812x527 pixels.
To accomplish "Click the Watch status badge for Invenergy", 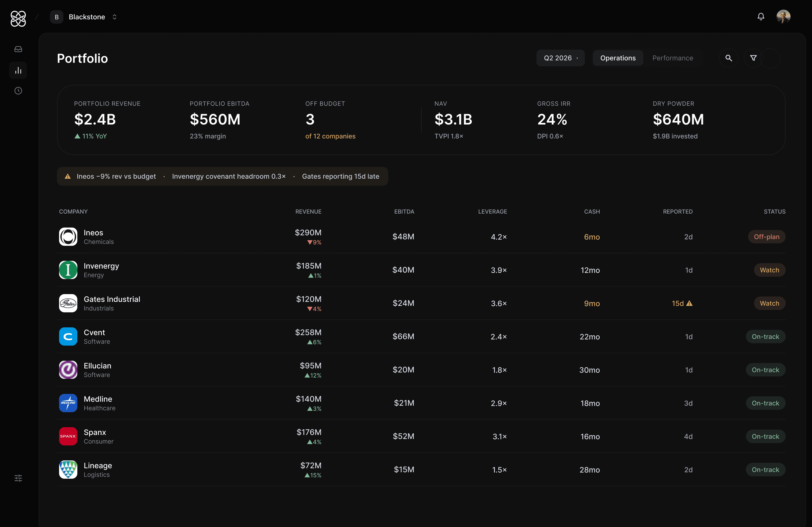I will click(769, 270).
